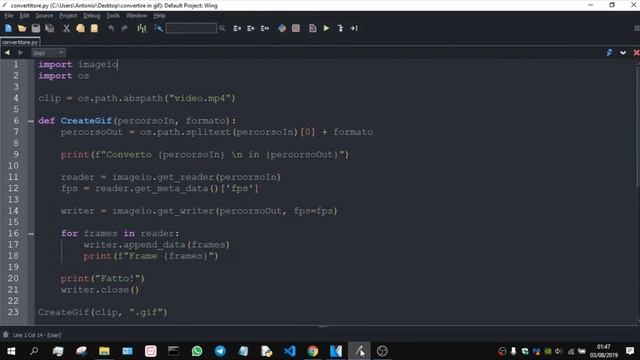640x360 pixels.
Task: Go forward in editor history arrow
Action: 20,53
